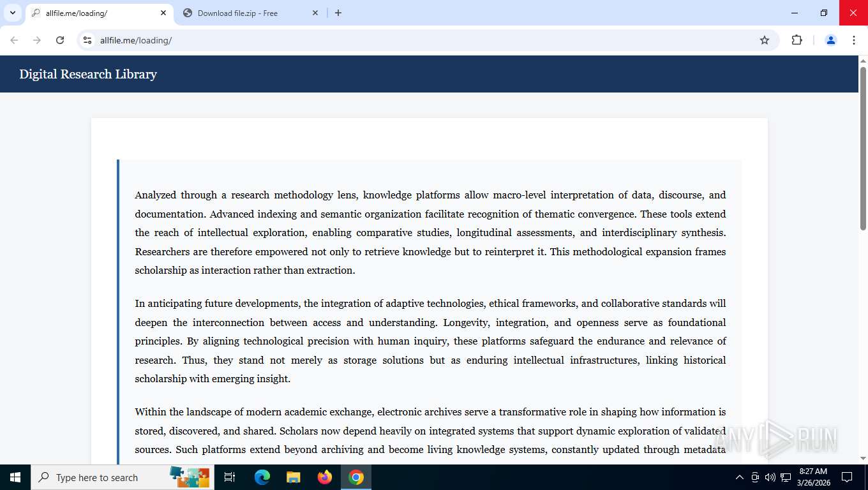Click the jigsaw puzzle search highlight icon

tap(190, 477)
